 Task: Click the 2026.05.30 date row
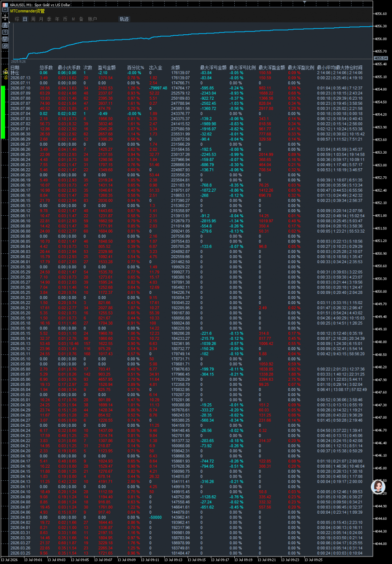coord(20,267)
